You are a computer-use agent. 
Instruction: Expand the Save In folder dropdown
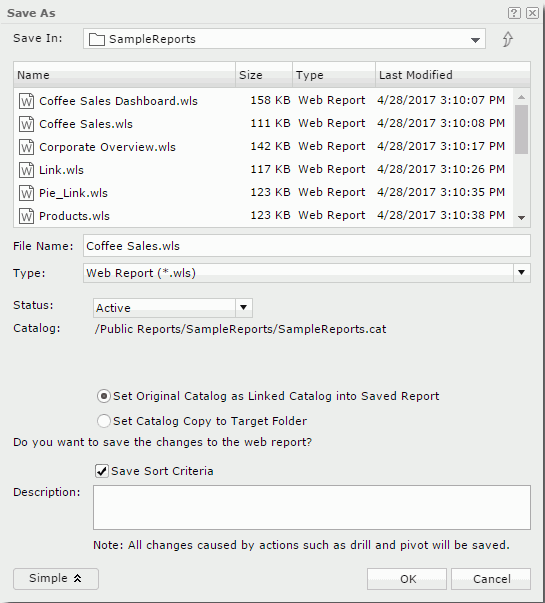click(x=475, y=40)
